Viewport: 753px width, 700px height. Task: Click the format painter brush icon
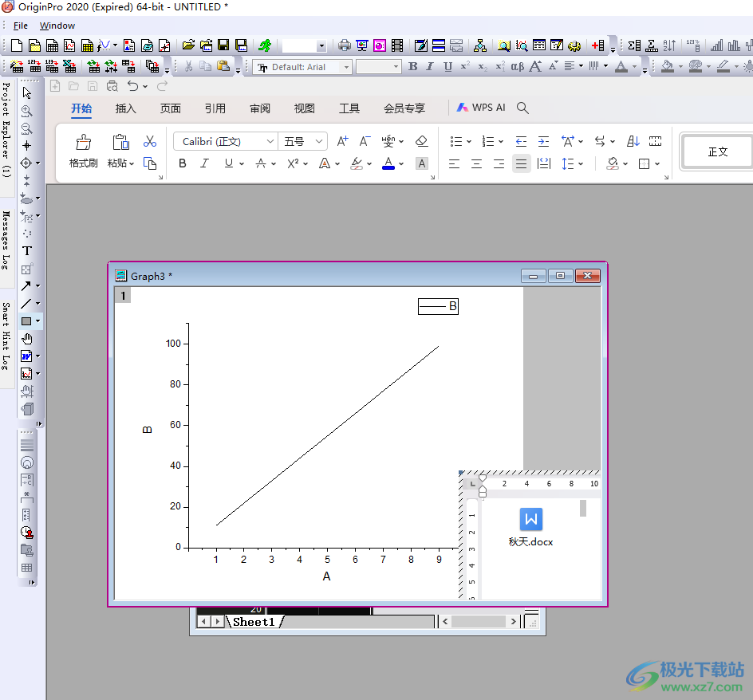click(83, 143)
